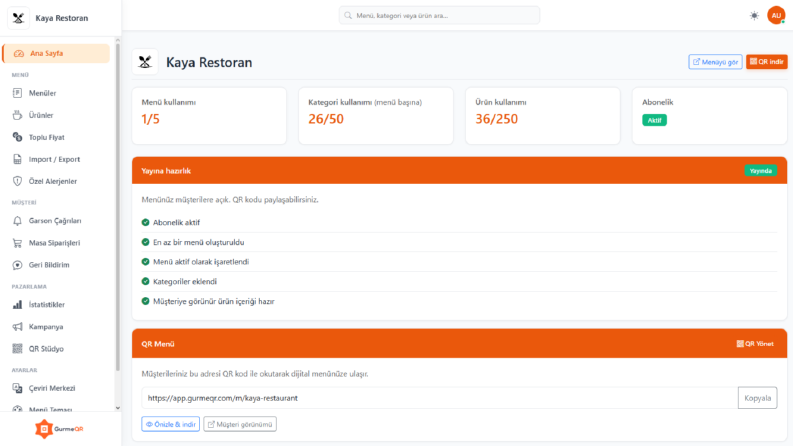Viewport: 793px width, 446px height.
Task: Go to Ürünler page
Action: 56,115
